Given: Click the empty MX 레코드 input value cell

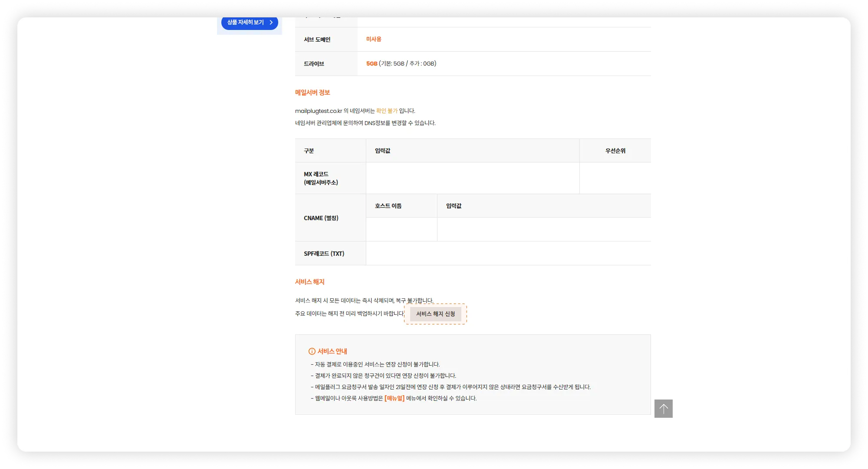Looking at the screenshot, I should tap(472, 178).
